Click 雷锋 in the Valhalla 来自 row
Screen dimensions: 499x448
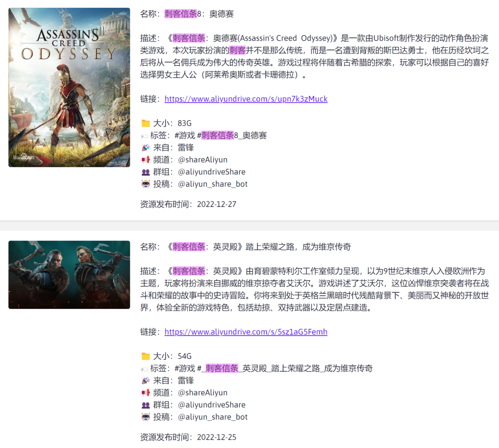(186, 381)
